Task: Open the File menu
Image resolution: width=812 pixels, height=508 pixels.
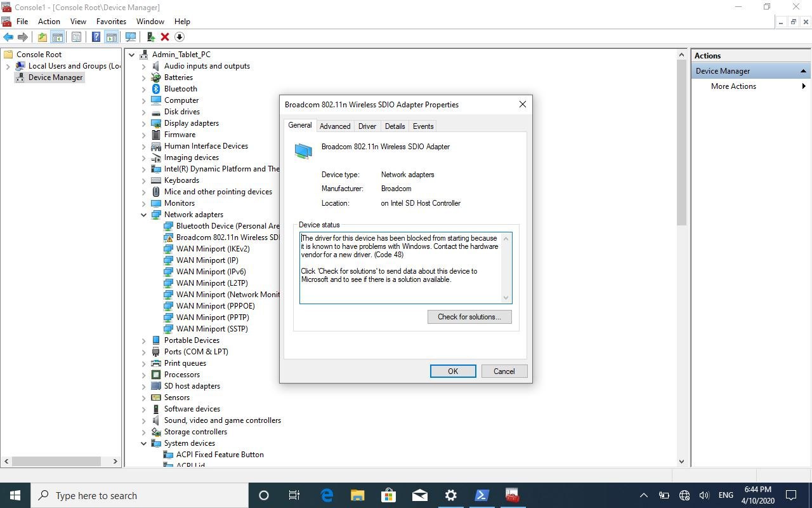Action: (x=22, y=22)
